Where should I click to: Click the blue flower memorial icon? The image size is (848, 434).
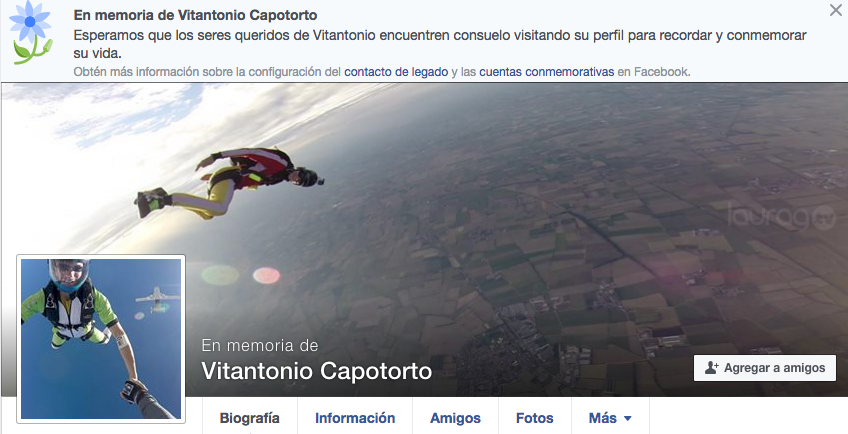[31, 33]
